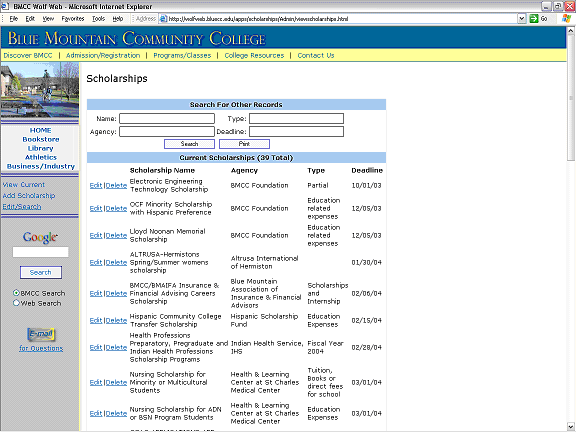Open the Help menu
Screen dimensions: 576x432
[118, 18]
